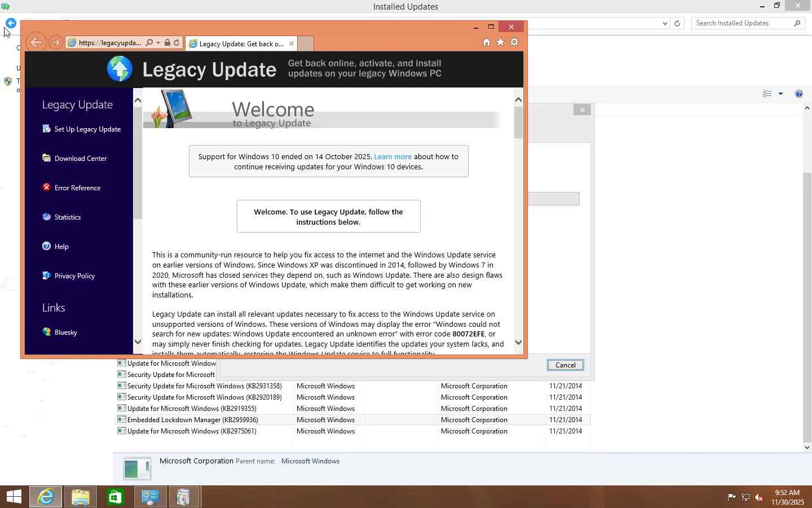Click the sidebar scrollbar up arrow

(138, 100)
